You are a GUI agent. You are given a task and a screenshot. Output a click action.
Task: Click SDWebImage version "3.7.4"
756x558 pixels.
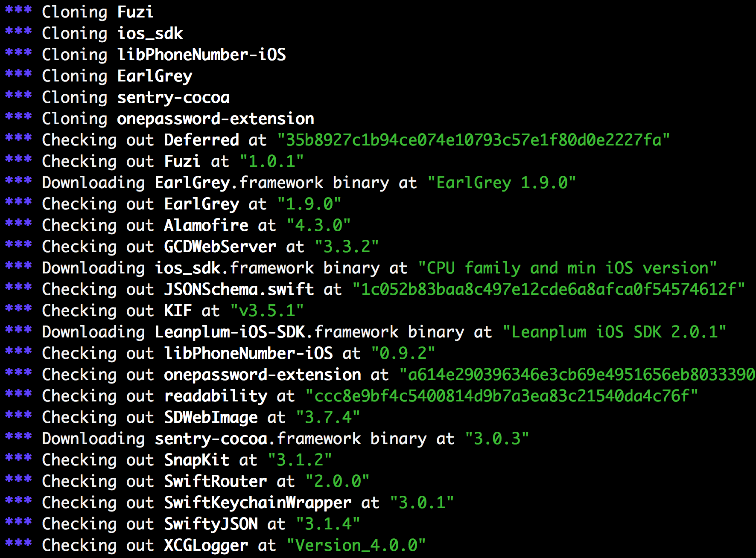point(328,417)
